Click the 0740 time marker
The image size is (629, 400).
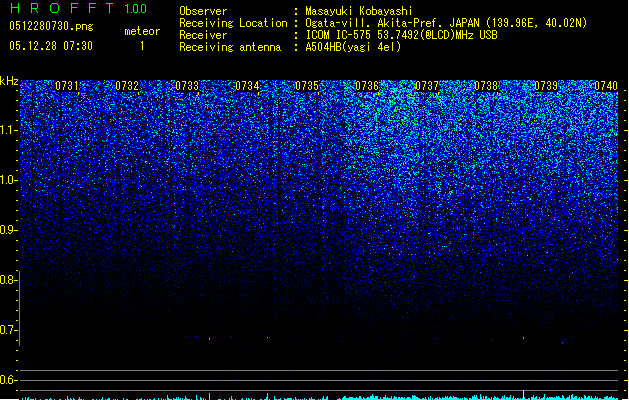click(606, 86)
